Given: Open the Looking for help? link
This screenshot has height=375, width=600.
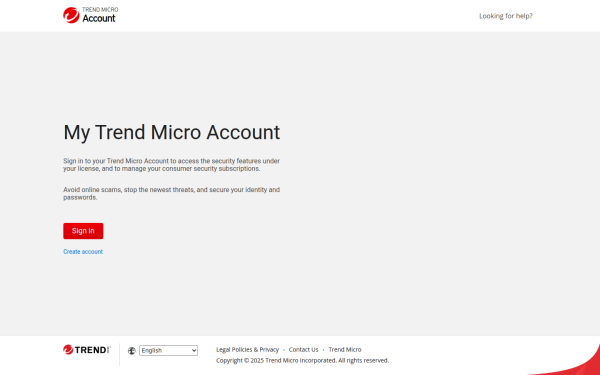Looking at the screenshot, I should (x=506, y=16).
